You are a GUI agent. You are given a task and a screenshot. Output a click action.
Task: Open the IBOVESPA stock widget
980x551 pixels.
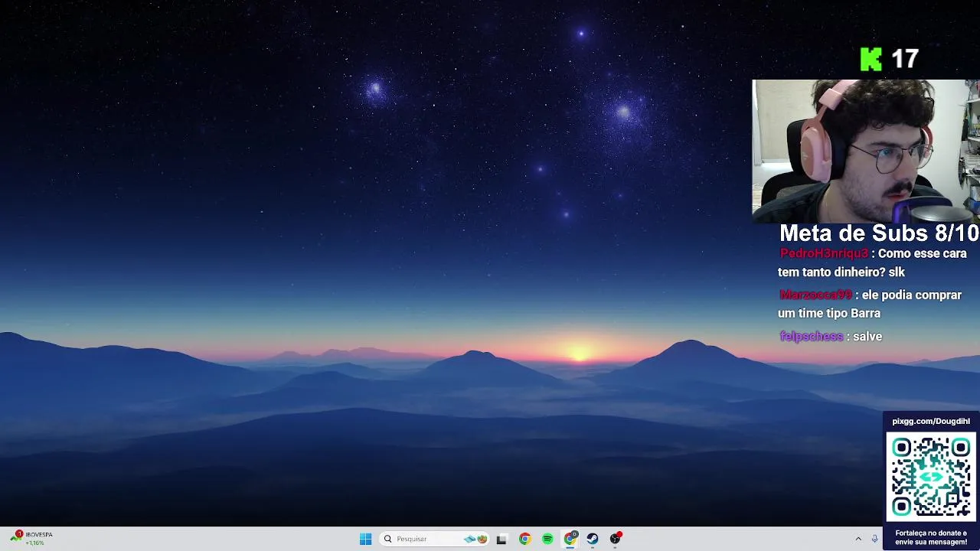click(31, 539)
